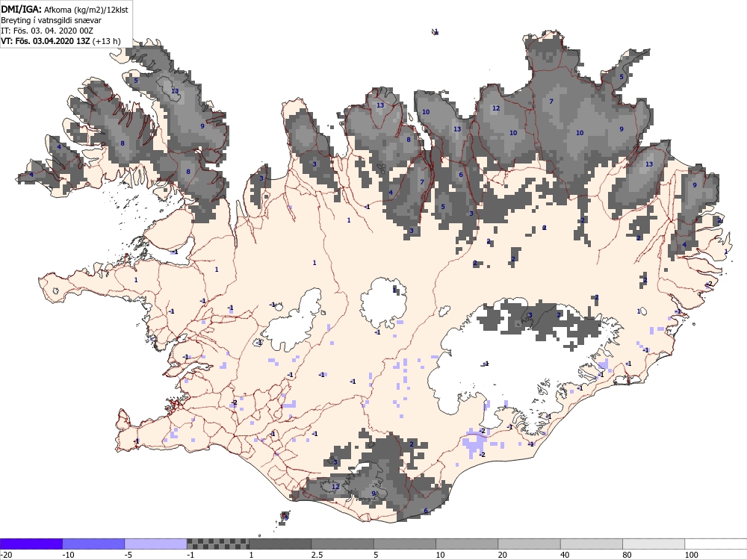This screenshot has width=747, height=560.
Task: Pick the very pale 80 to 100 legend swatch
Action: (654, 544)
